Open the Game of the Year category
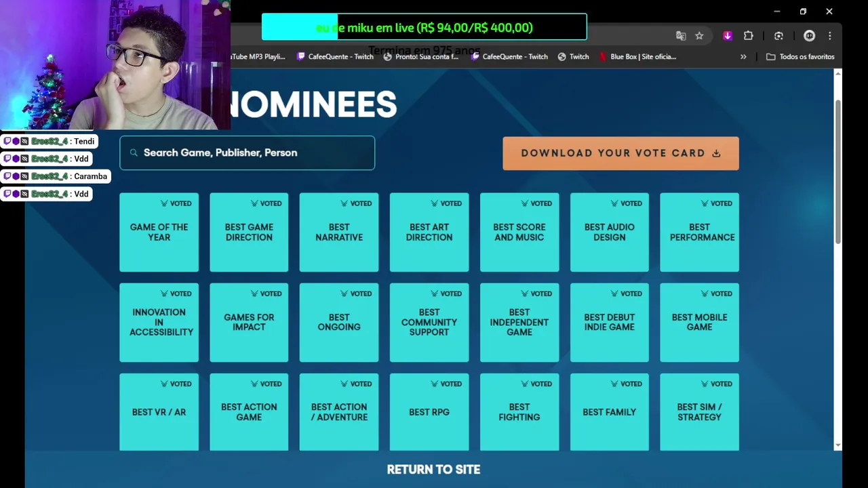 159,232
